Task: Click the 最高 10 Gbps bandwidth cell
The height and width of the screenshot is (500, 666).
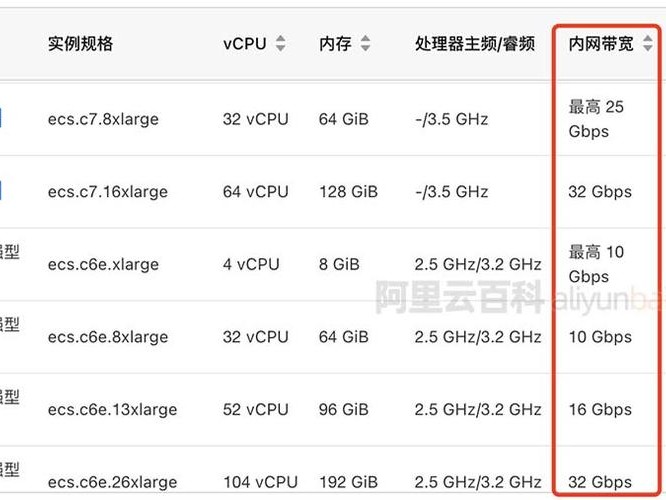Action: (x=596, y=264)
